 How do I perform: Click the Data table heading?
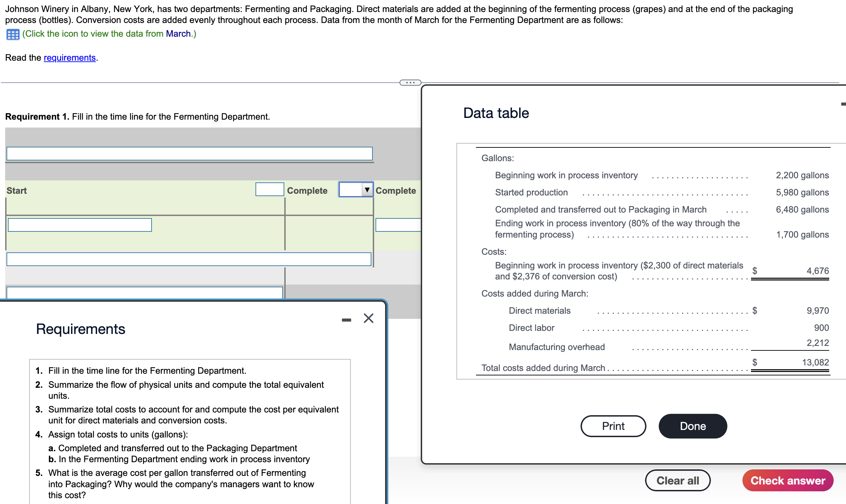pyautogui.click(x=496, y=113)
